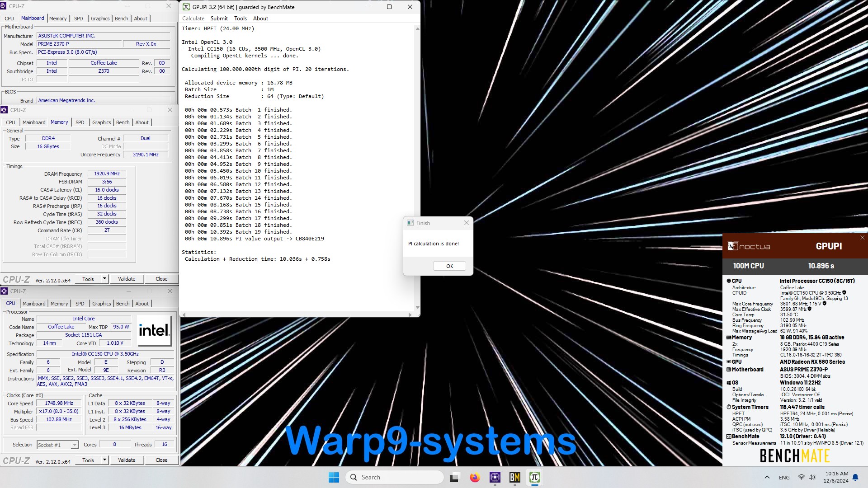
Task: Close the Finish dialog with its X
Action: click(467, 223)
